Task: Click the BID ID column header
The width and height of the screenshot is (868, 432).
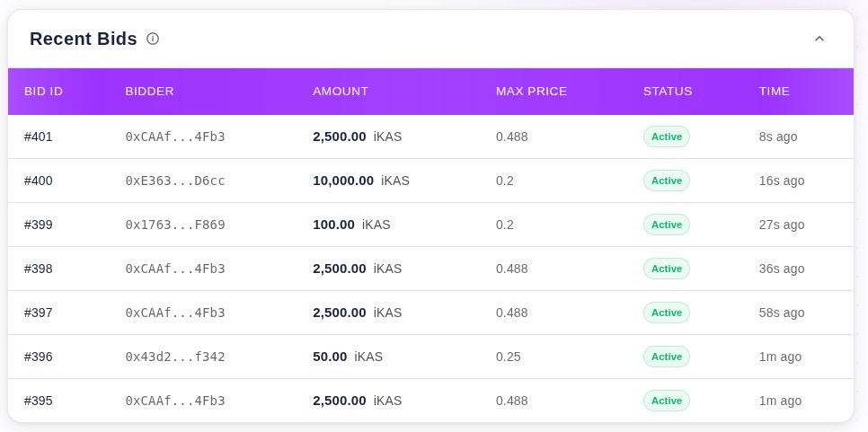Action: [x=44, y=92]
